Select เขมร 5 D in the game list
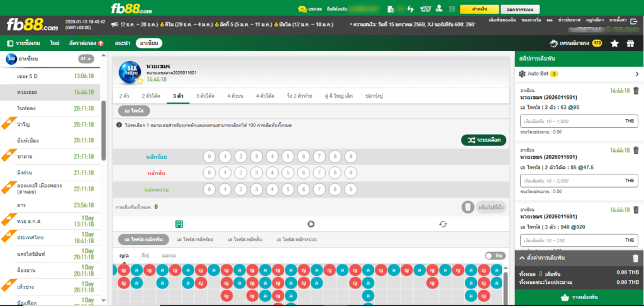 (x=50, y=76)
